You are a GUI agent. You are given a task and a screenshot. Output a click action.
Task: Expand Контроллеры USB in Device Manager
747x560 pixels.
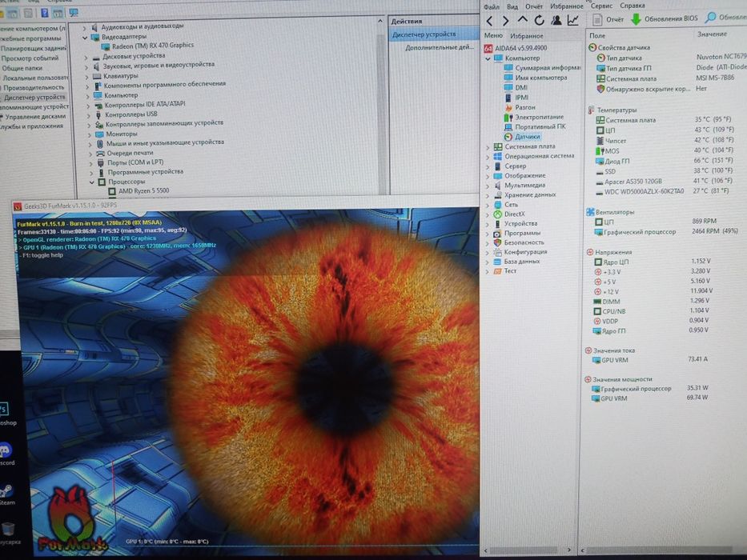pos(88,115)
